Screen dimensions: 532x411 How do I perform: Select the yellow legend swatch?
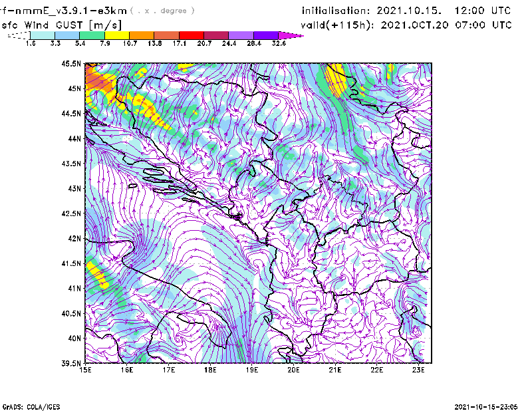tap(117, 35)
